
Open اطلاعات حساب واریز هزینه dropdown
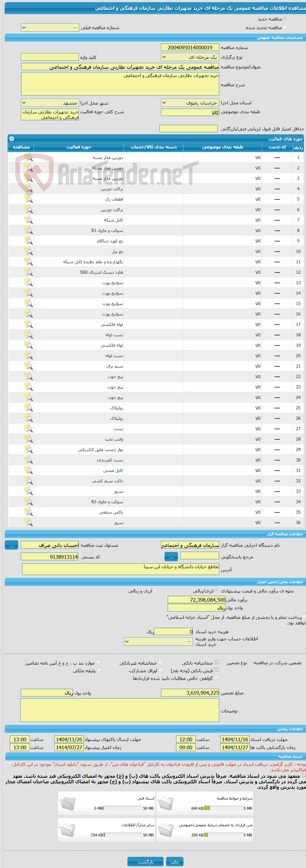[158, 642]
